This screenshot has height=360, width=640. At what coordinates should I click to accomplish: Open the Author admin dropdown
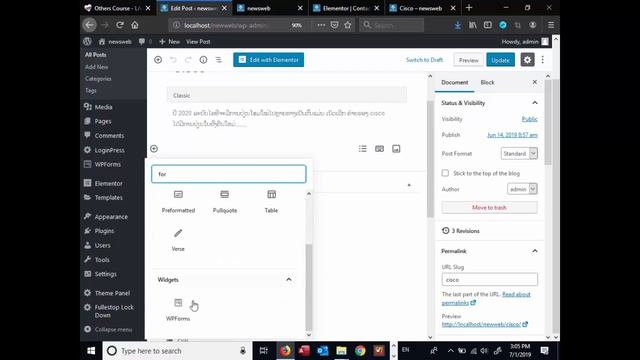(522, 189)
